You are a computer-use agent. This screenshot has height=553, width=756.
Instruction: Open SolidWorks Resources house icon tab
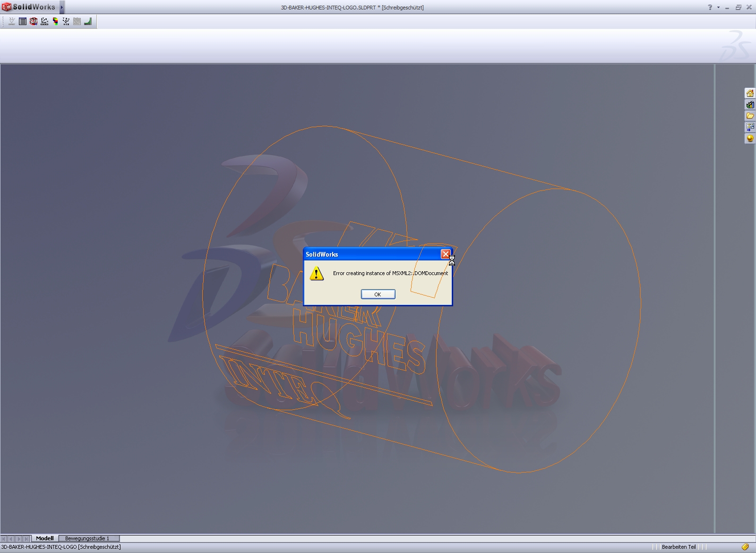tap(750, 93)
